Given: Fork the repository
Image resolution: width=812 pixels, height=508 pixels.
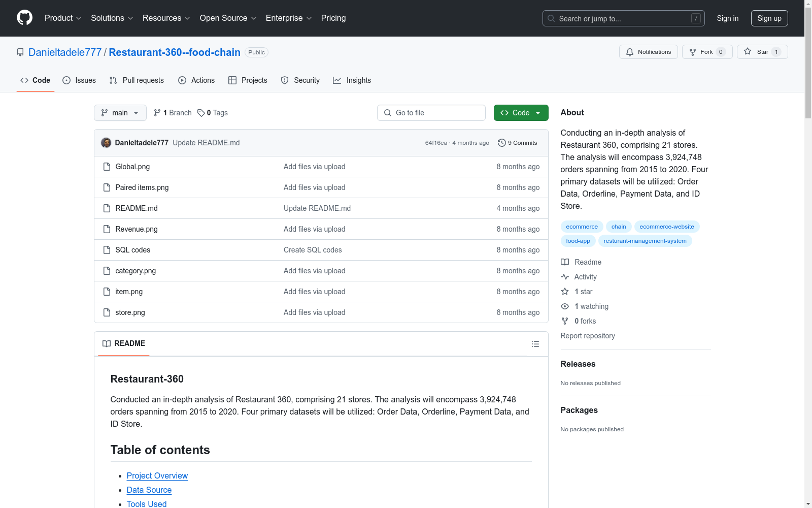Looking at the screenshot, I should [x=701, y=52].
